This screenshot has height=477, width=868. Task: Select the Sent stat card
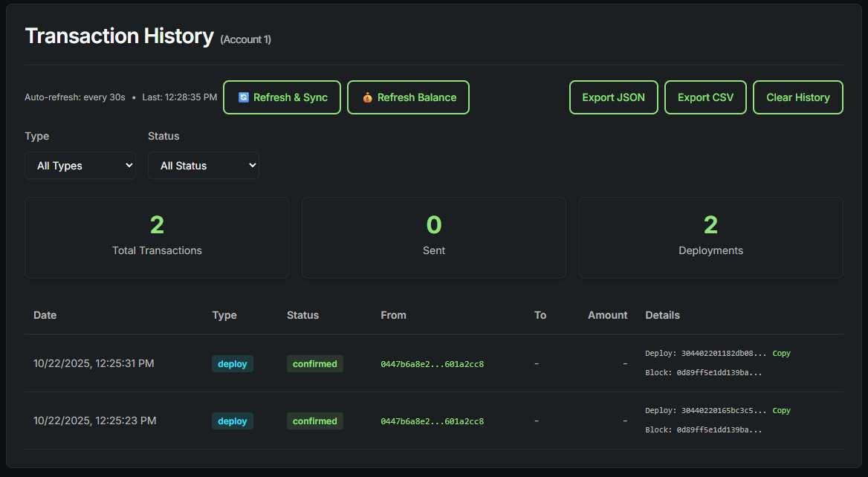pos(433,238)
